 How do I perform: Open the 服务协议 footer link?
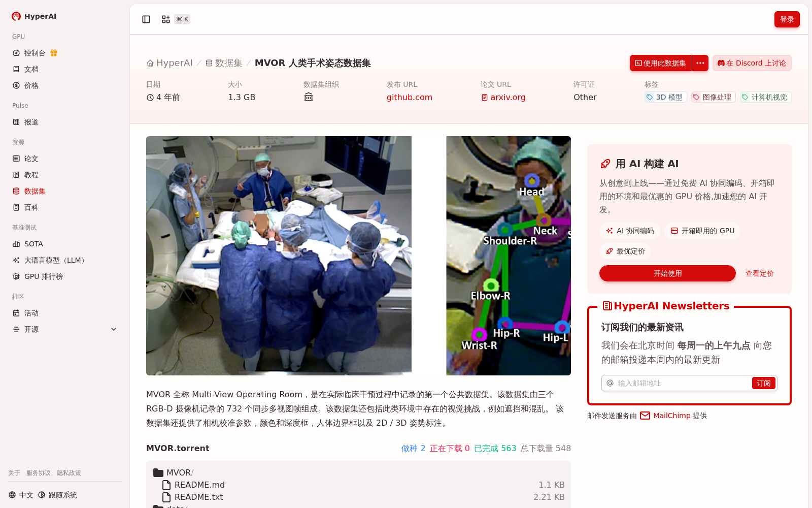[x=39, y=473]
